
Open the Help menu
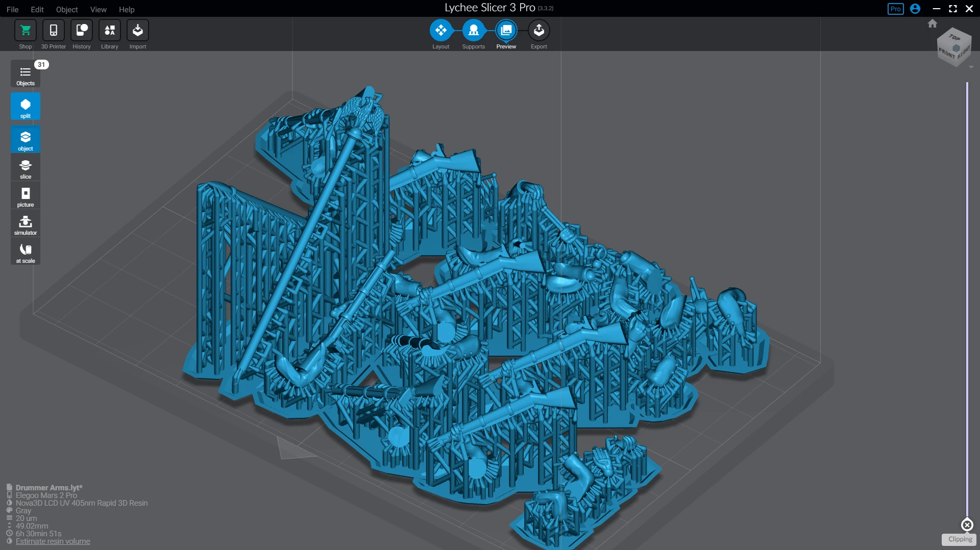coord(127,9)
